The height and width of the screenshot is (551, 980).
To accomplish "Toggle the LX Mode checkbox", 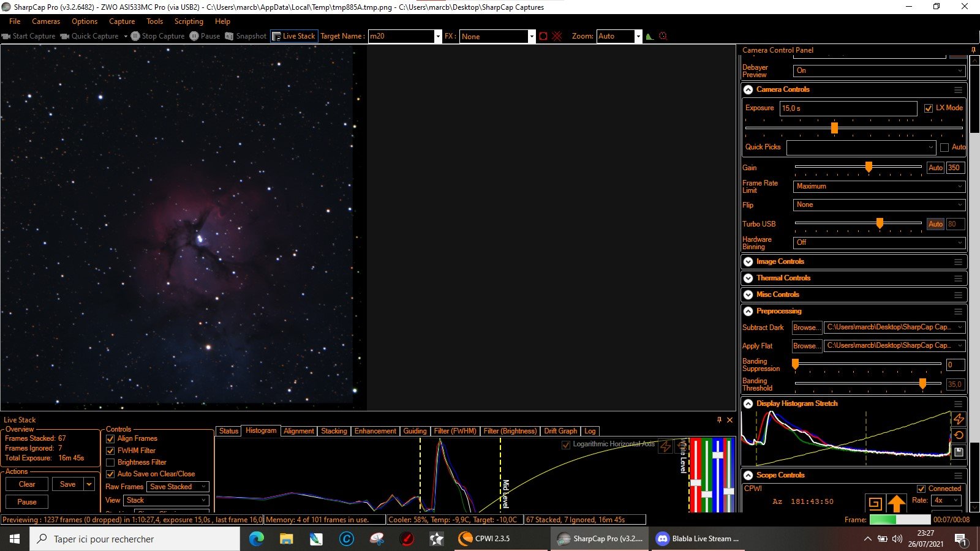I will tap(929, 108).
